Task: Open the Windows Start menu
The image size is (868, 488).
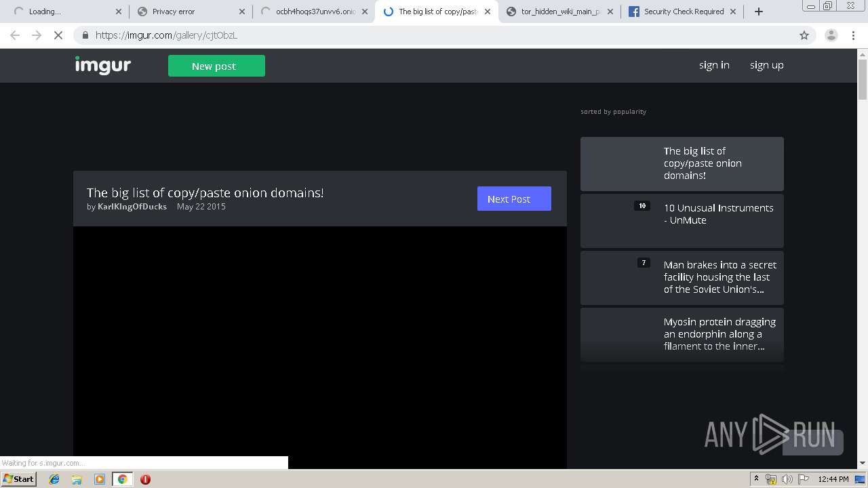Action: [18, 479]
